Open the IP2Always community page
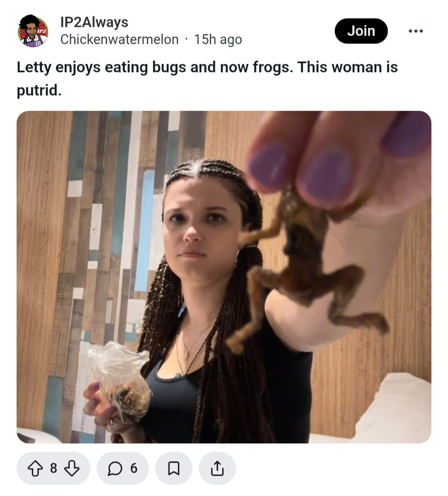The image size is (448, 496). 94,22
